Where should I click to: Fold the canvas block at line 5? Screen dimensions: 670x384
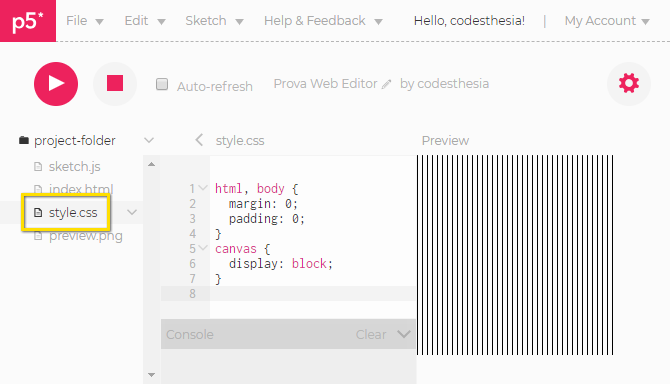[x=203, y=247]
